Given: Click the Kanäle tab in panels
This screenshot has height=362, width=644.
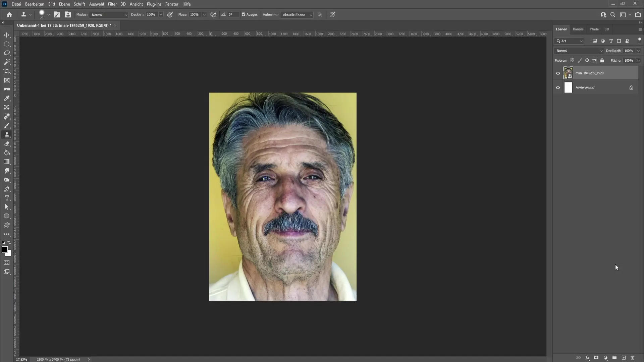Looking at the screenshot, I should tap(578, 29).
